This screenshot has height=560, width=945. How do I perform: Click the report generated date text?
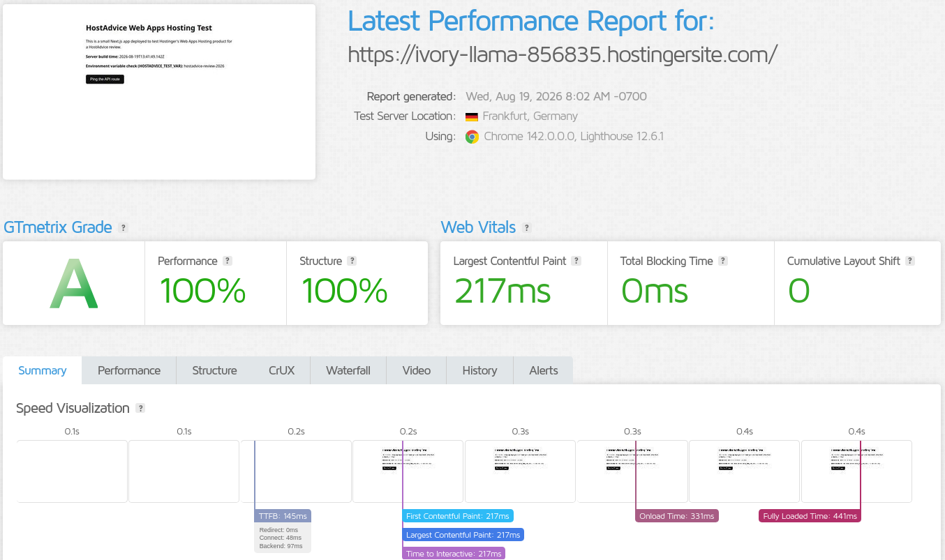(x=556, y=96)
